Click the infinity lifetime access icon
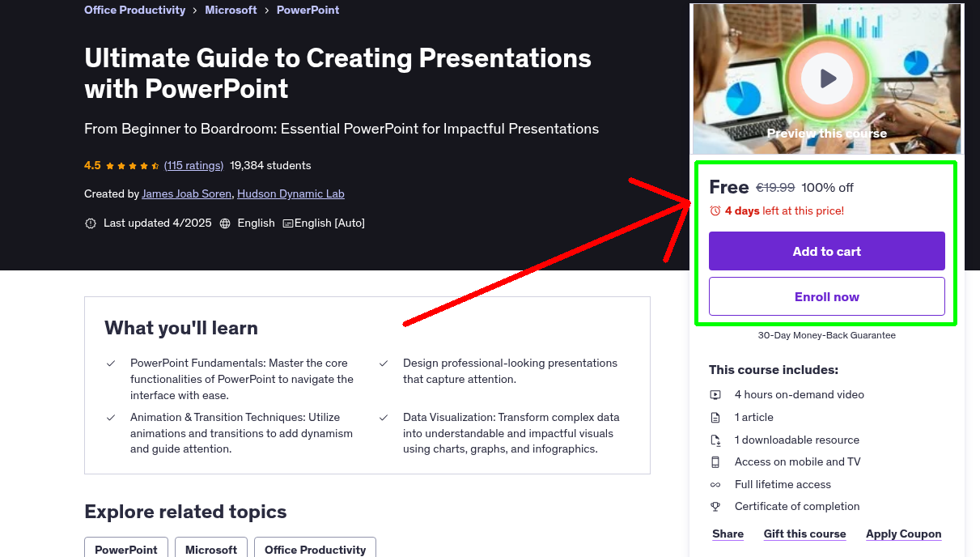Viewport: 980px width, 557px height. coord(715,485)
